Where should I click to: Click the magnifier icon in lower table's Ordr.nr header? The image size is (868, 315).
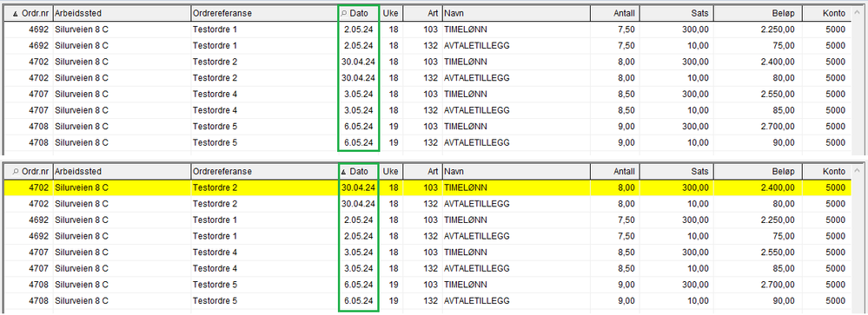15,171
